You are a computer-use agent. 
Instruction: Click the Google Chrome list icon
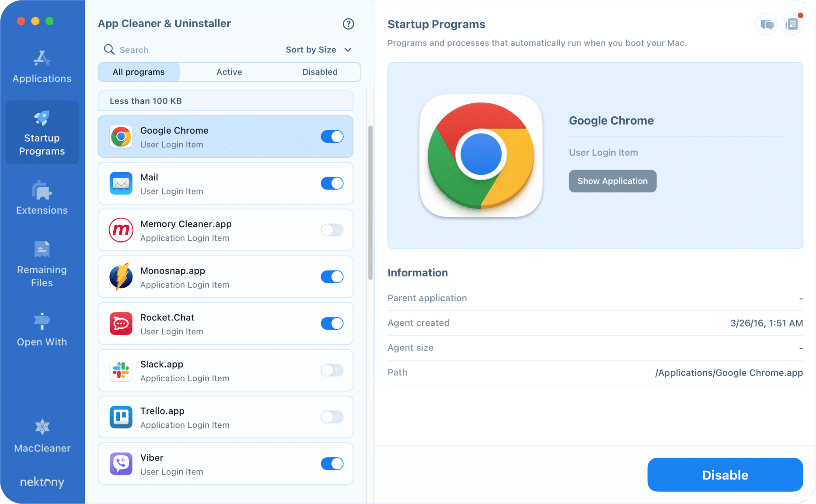pyautogui.click(x=121, y=137)
